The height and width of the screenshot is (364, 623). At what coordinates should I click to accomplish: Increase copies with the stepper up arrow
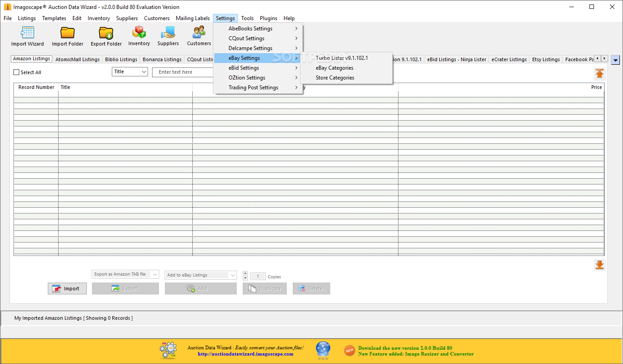coord(245,274)
